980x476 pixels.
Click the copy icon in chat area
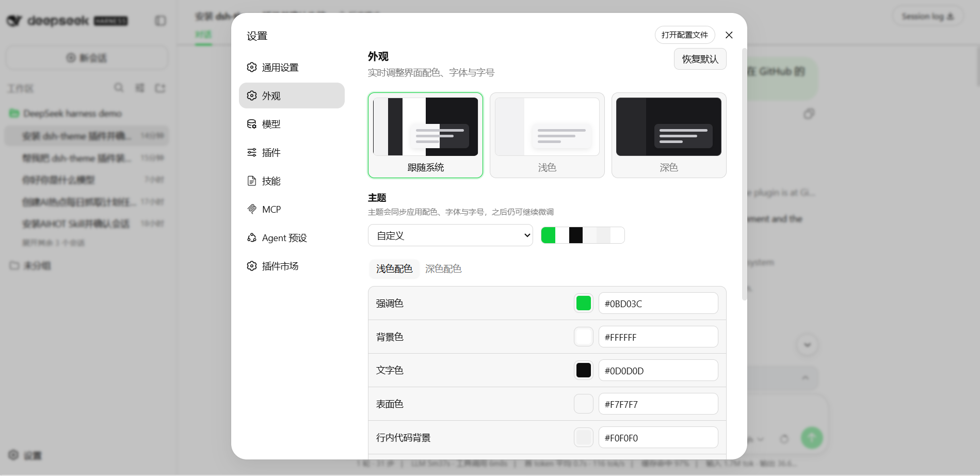pos(809,114)
